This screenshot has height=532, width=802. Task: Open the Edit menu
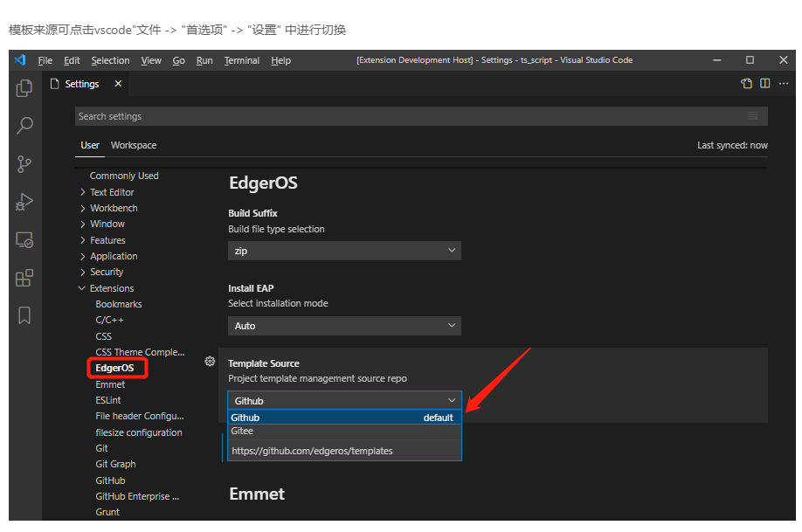pyautogui.click(x=72, y=60)
